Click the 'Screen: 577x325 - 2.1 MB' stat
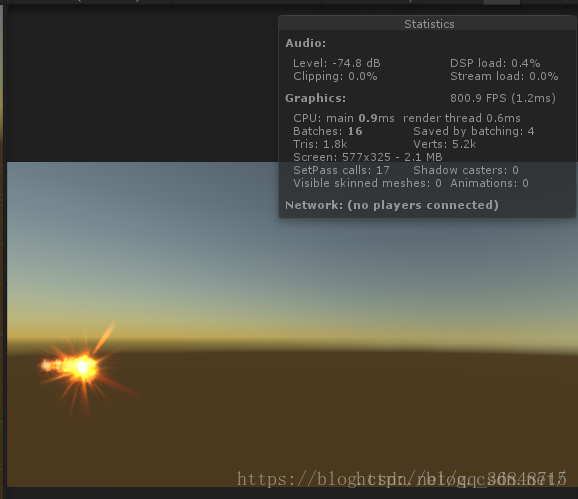The height and width of the screenshot is (499, 578). click(368, 157)
